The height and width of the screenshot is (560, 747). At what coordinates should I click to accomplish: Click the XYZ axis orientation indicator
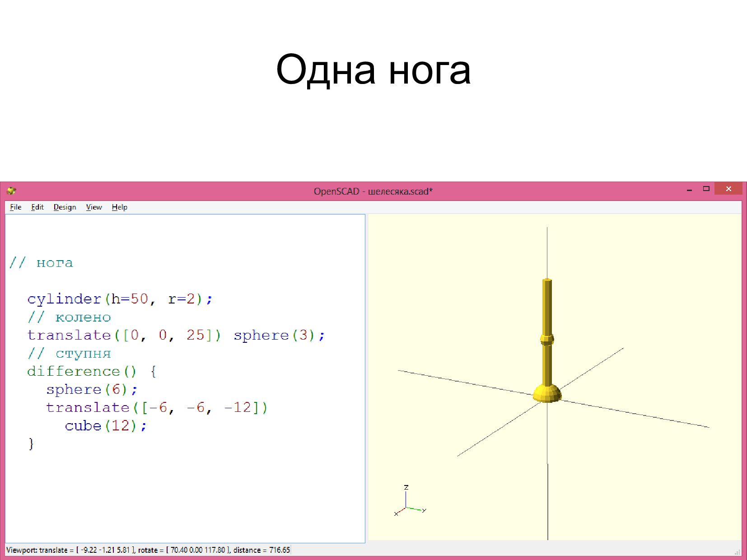click(x=410, y=500)
